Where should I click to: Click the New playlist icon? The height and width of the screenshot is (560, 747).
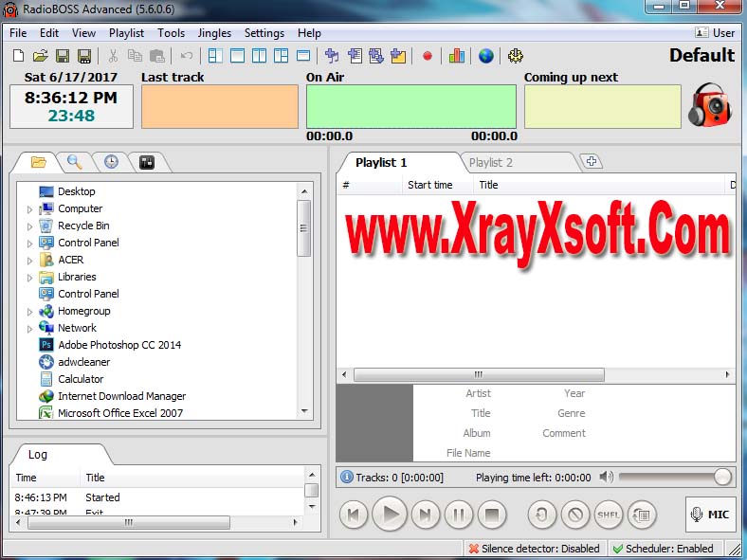click(x=19, y=56)
